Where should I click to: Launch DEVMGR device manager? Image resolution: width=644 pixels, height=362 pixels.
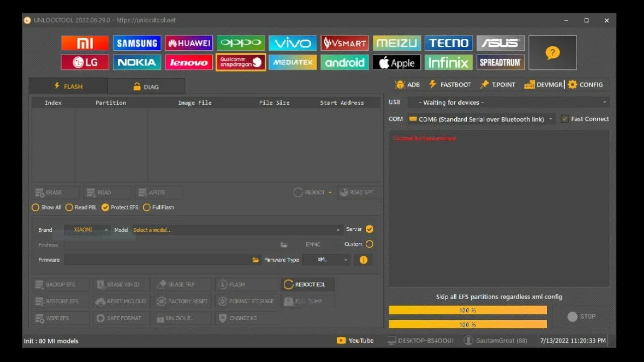[543, 84]
